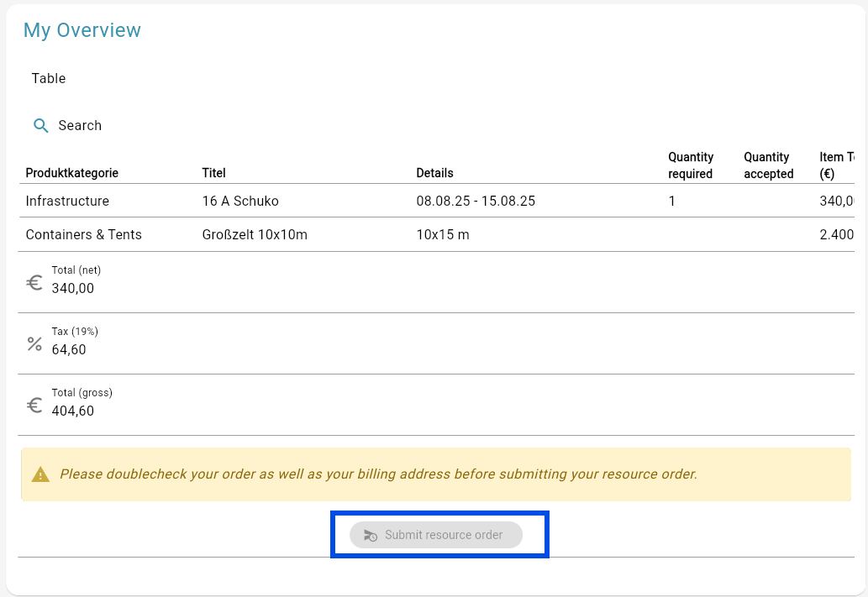Sort by the Details column header
The image size is (868, 597).
(x=434, y=173)
